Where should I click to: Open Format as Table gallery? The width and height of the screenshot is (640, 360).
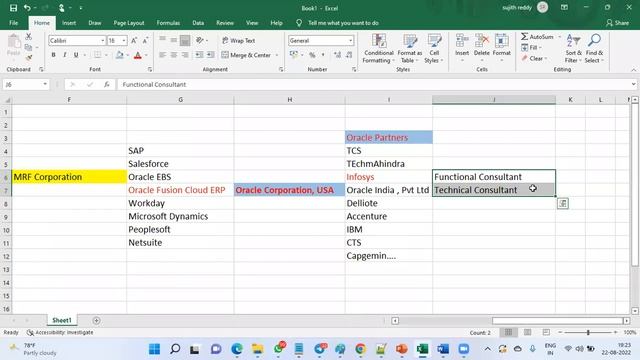(x=410, y=48)
